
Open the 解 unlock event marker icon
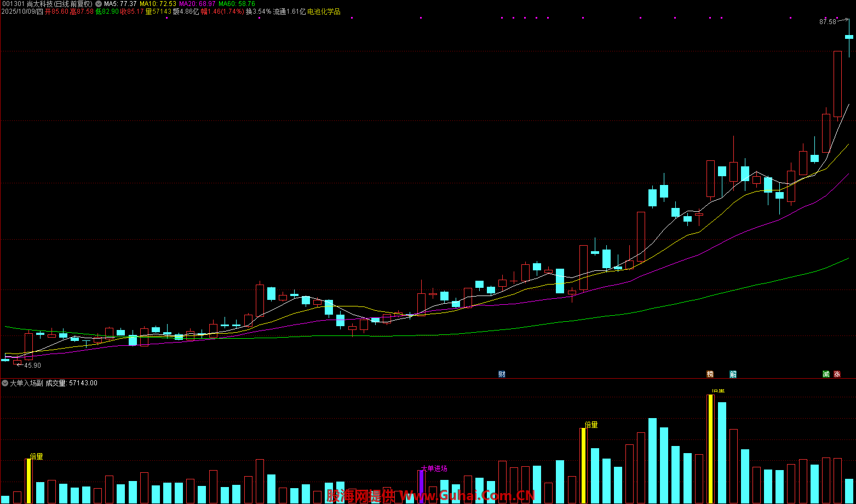click(733, 374)
